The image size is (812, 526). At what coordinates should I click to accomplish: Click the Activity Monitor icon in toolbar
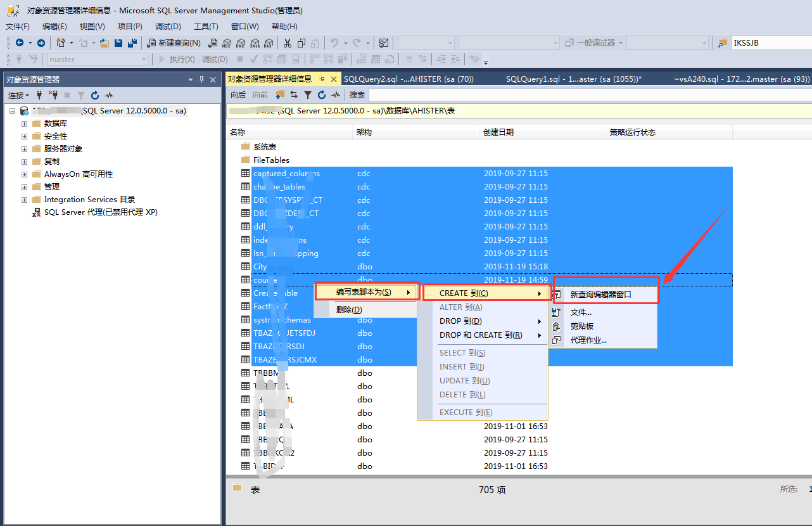(384, 43)
